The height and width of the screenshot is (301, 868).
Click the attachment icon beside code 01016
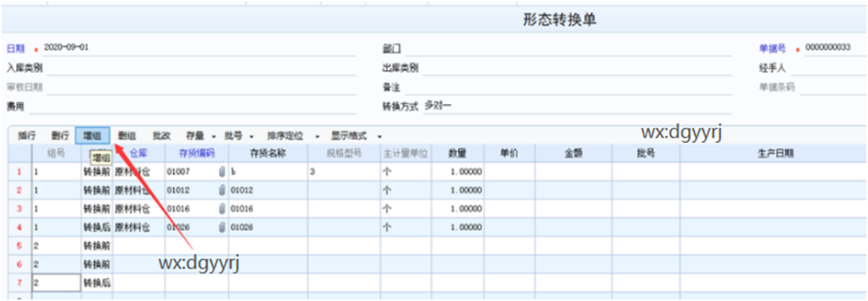(x=222, y=209)
